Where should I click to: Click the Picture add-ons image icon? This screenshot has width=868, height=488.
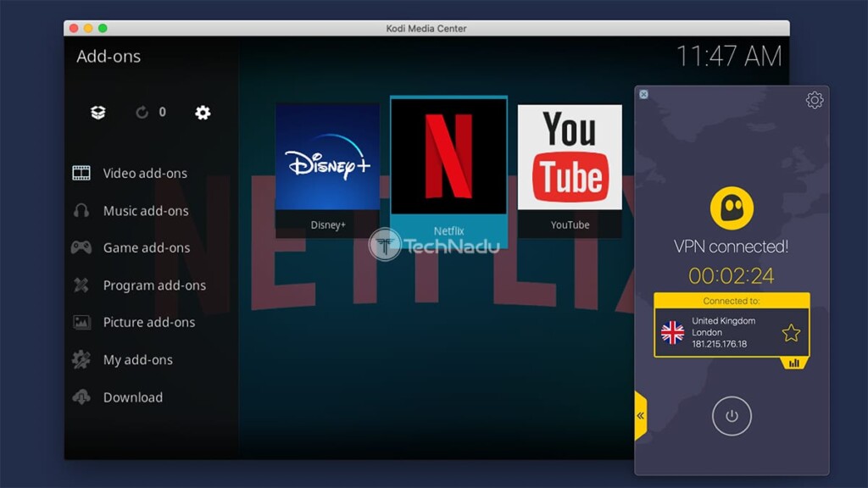click(81, 322)
